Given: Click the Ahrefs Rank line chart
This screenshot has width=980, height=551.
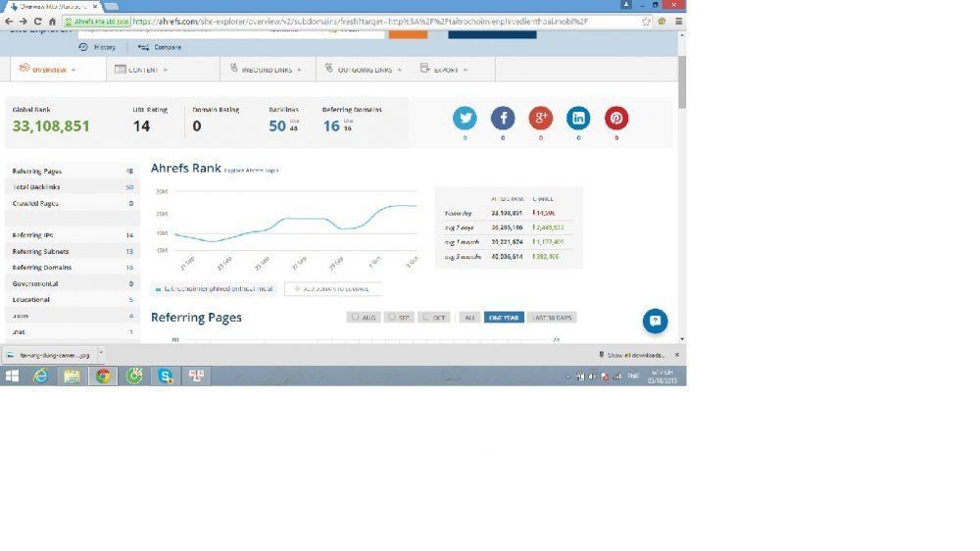Looking at the screenshot, I should pyautogui.click(x=296, y=225).
